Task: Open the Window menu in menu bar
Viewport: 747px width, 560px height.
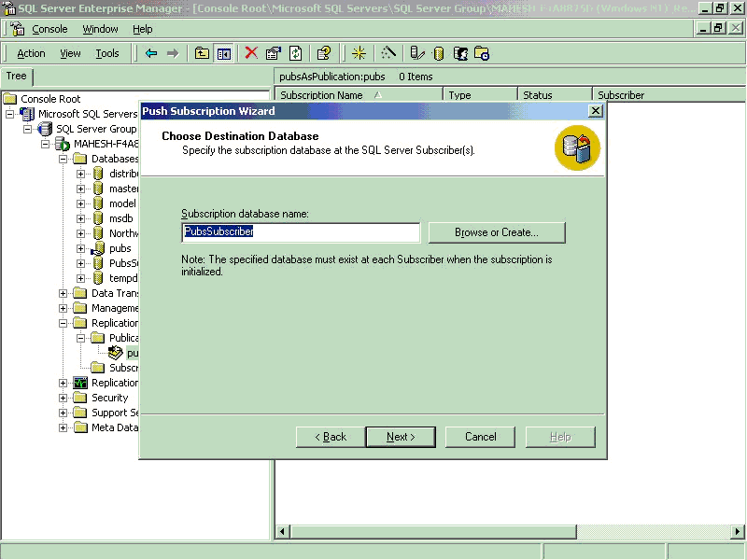Action: [101, 29]
